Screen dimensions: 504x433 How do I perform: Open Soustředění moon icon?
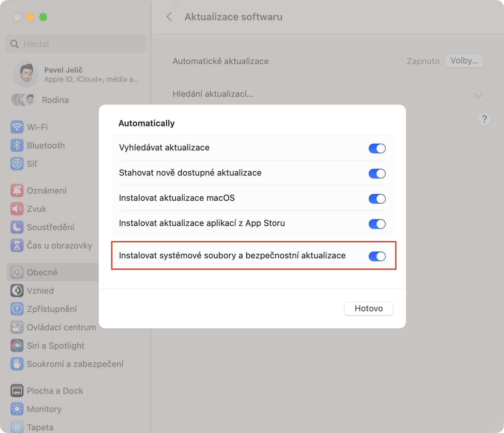17,227
